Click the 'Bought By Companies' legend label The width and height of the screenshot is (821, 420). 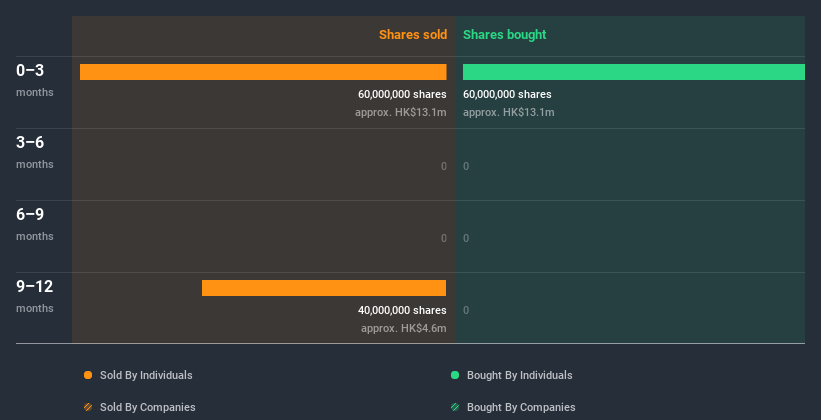[521, 407]
